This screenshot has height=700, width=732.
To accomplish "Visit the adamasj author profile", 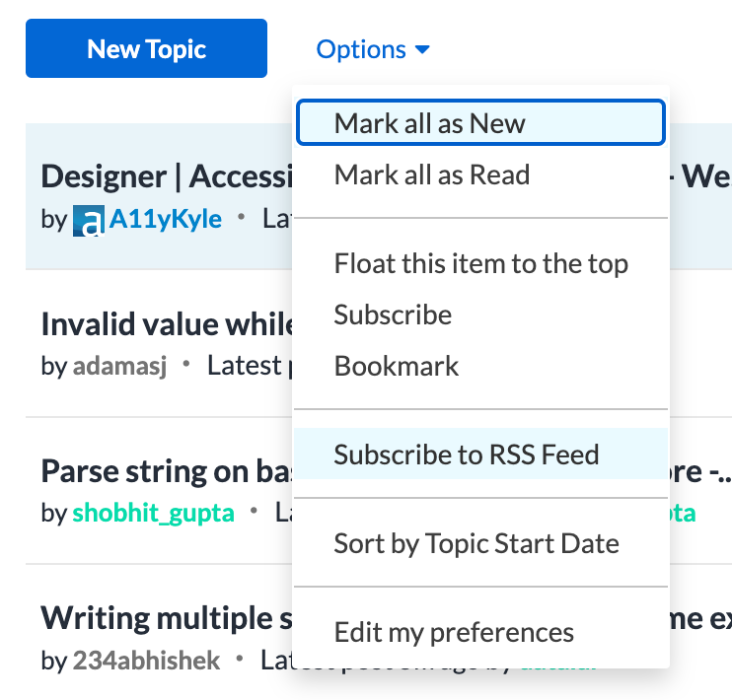I will (118, 367).
